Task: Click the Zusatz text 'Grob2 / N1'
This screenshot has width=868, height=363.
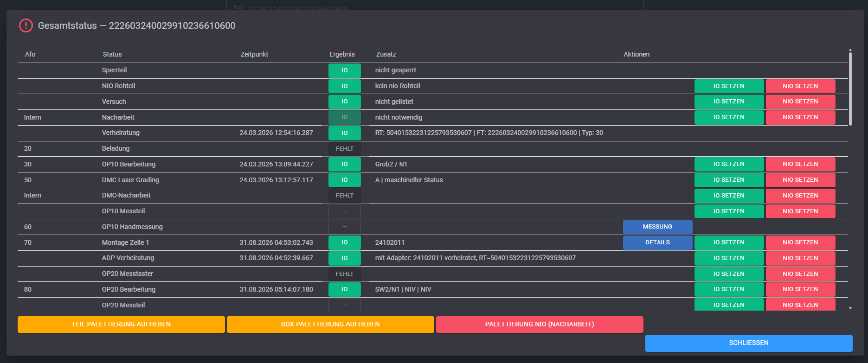Action: click(391, 164)
